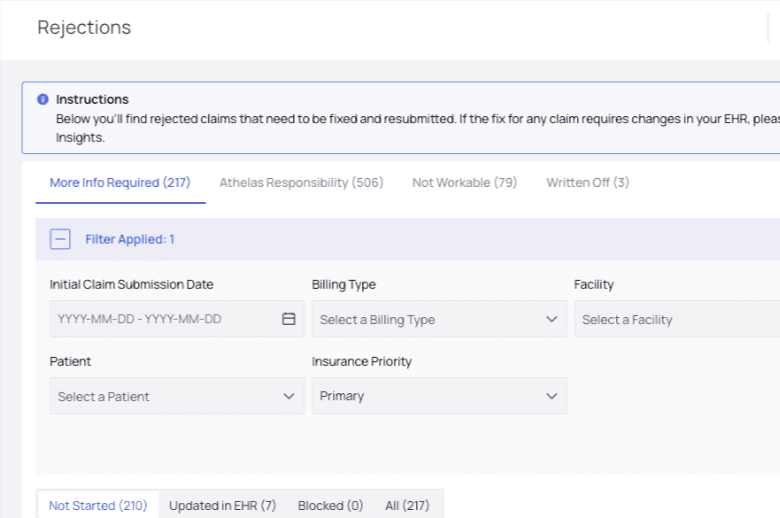Click the Filter Applied: 1 label
The image size is (780, 518).
[x=130, y=240]
